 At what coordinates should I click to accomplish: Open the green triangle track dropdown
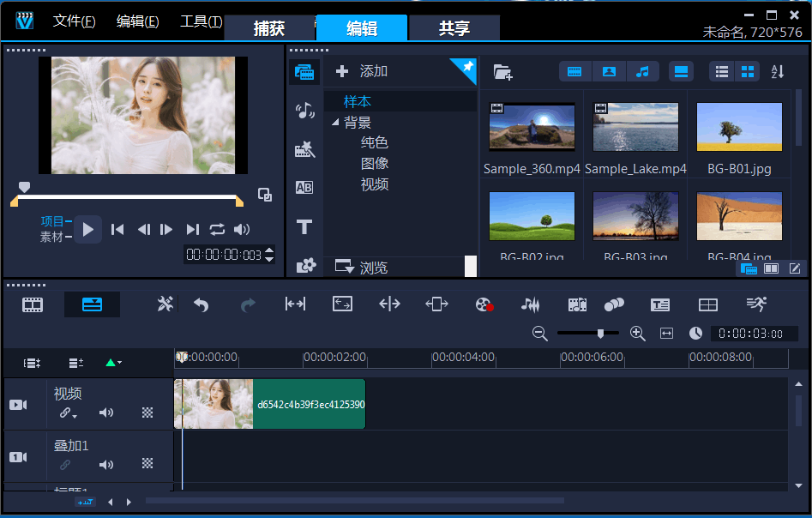[x=113, y=363]
